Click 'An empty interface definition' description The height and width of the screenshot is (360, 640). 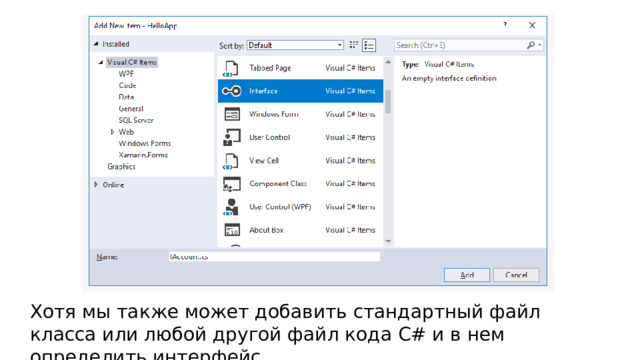pyautogui.click(x=449, y=78)
